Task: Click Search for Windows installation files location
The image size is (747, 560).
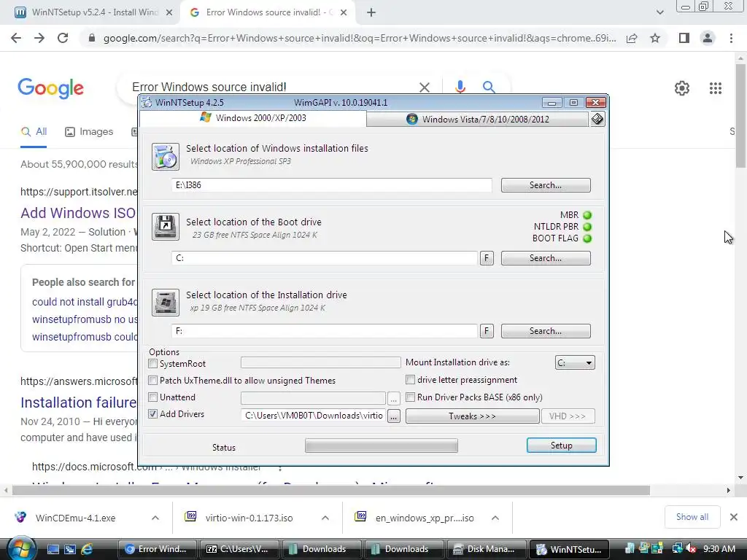Action: pos(546,185)
